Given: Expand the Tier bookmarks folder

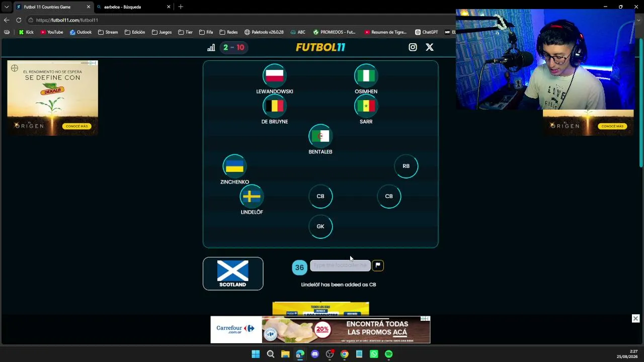Looking at the screenshot, I should coord(185,32).
